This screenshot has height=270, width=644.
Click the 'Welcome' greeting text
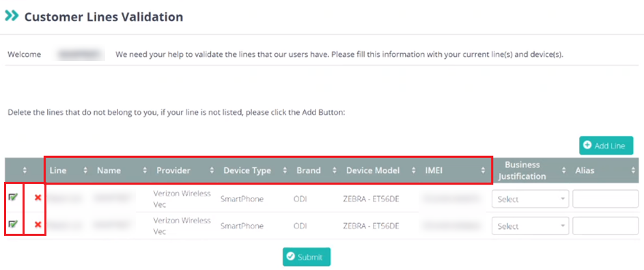point(24,54)
